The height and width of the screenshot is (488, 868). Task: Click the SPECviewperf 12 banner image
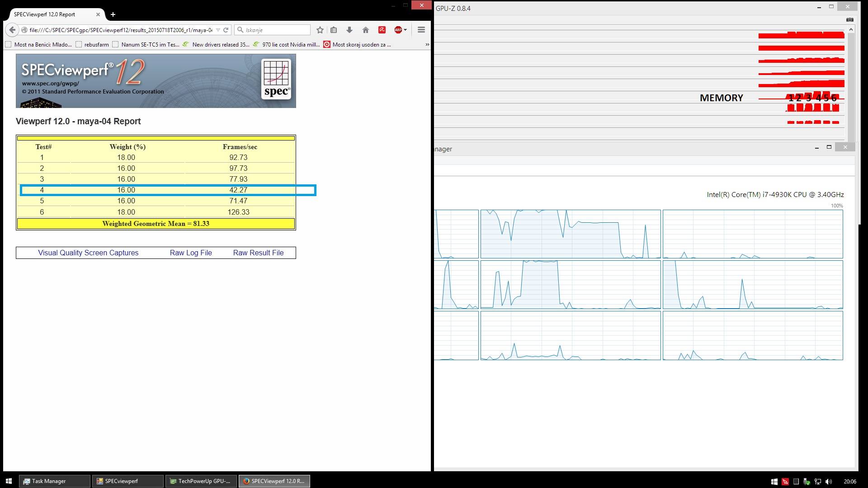tap(156, 81)
